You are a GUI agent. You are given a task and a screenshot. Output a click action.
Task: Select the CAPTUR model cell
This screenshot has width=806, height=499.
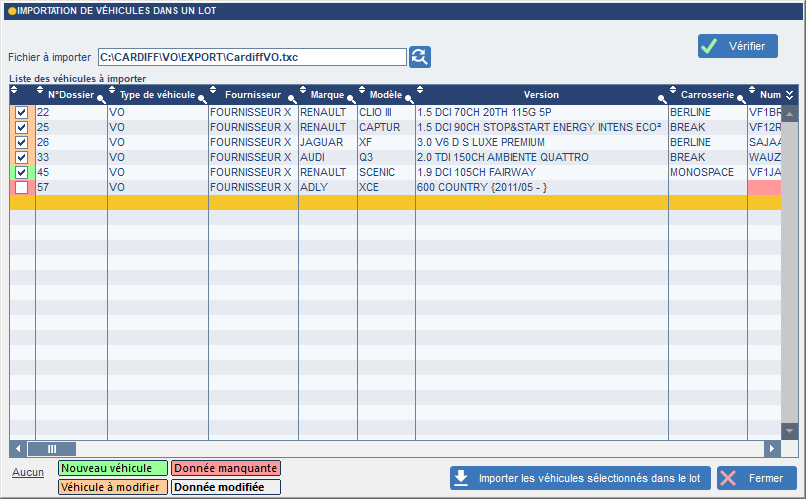[x=386, y=127]
